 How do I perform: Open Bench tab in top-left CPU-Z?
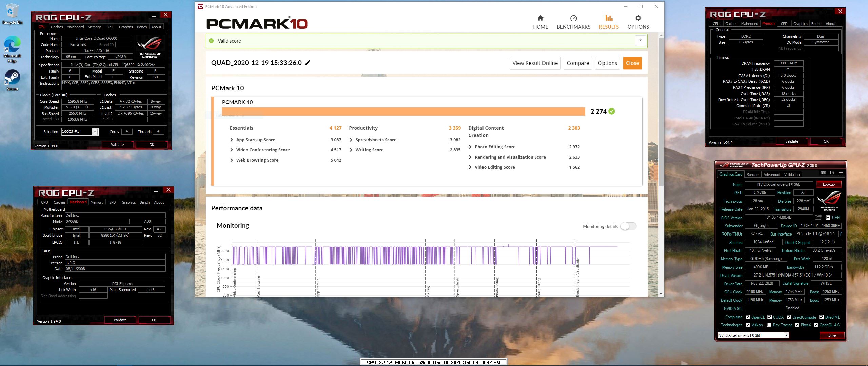click(142, 27)
